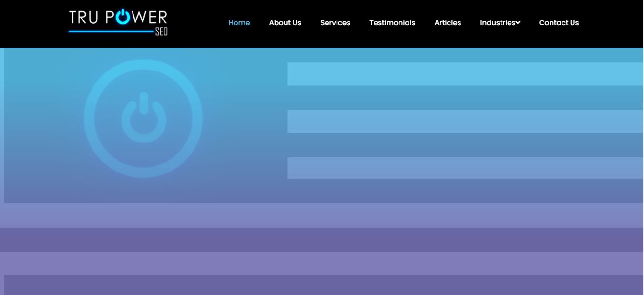Click the TRU POWER SEO logo
This screenshot has width=644, height=295.
pos(117,21)
